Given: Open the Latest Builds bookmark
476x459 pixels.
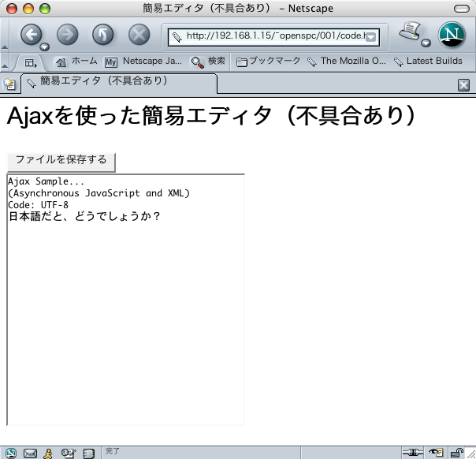Looking at the screenshot, I should click(428, 62).
